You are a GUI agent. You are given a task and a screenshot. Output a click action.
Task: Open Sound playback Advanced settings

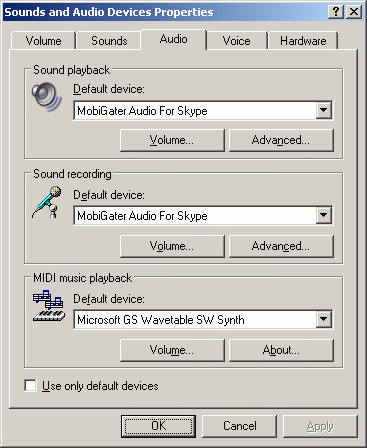(281, 140)
